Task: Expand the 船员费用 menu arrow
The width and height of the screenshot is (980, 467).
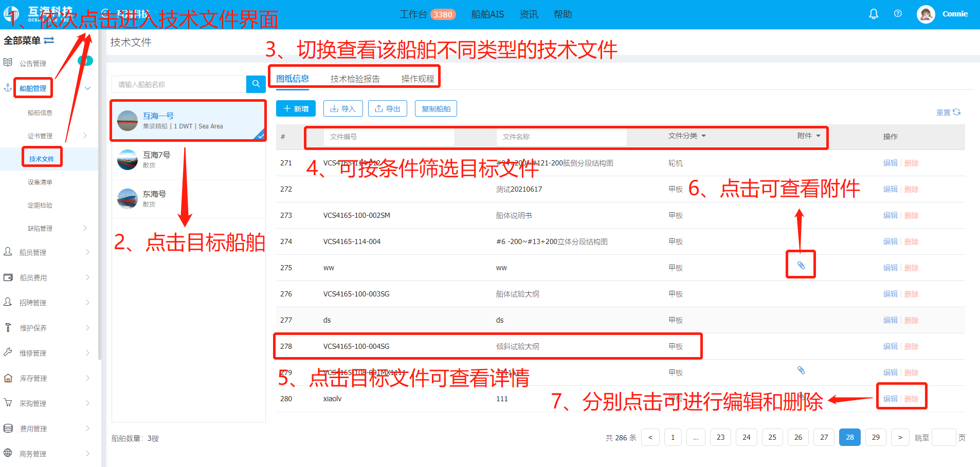Action: pos(87,277)
